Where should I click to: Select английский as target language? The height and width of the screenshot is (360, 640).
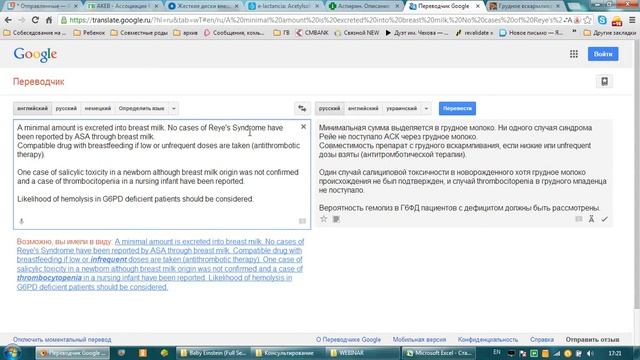[363, 109]
